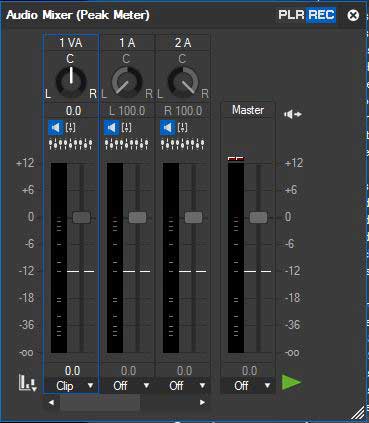Reset the Master clip indicator
Screen dimensions: 369x423
[236, 159]
